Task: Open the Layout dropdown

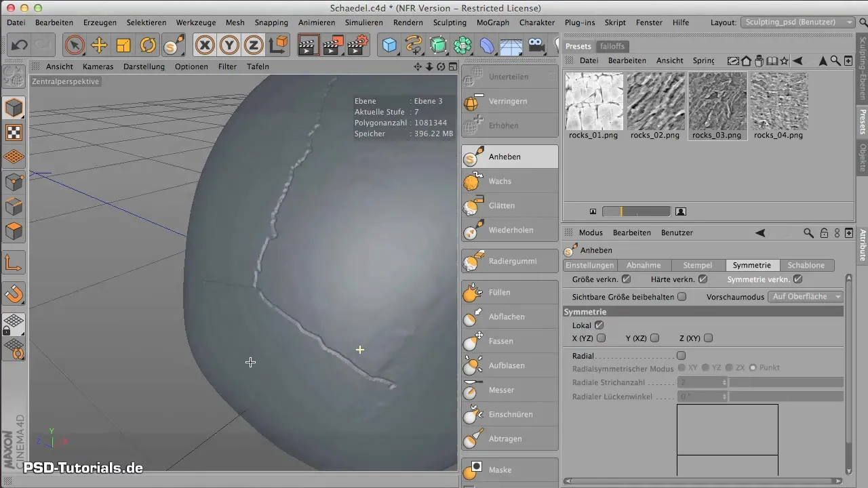Action: click(797, 22)
